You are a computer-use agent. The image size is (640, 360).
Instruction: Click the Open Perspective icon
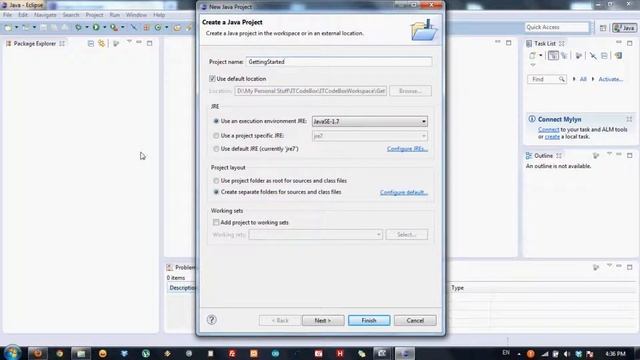[603, 28]
